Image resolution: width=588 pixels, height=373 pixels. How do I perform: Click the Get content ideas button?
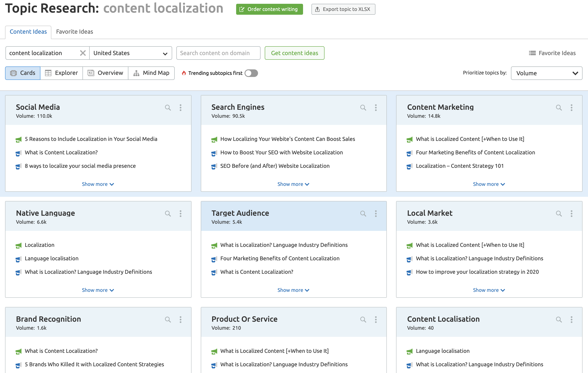pyautogui.click(x=294, y=53)
